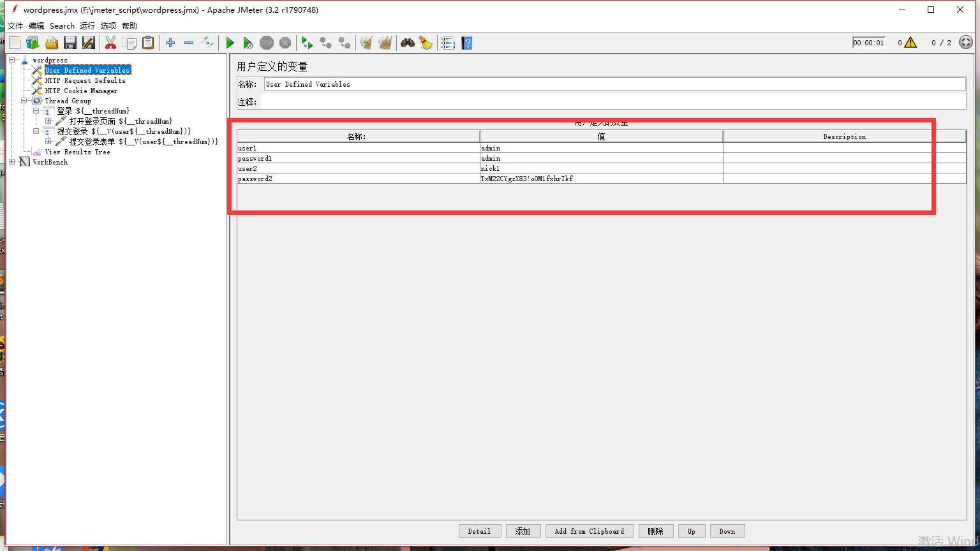This screenshot has height=551, width=980.
Task: Click the nick1 value cell
Action: point(601,168)
